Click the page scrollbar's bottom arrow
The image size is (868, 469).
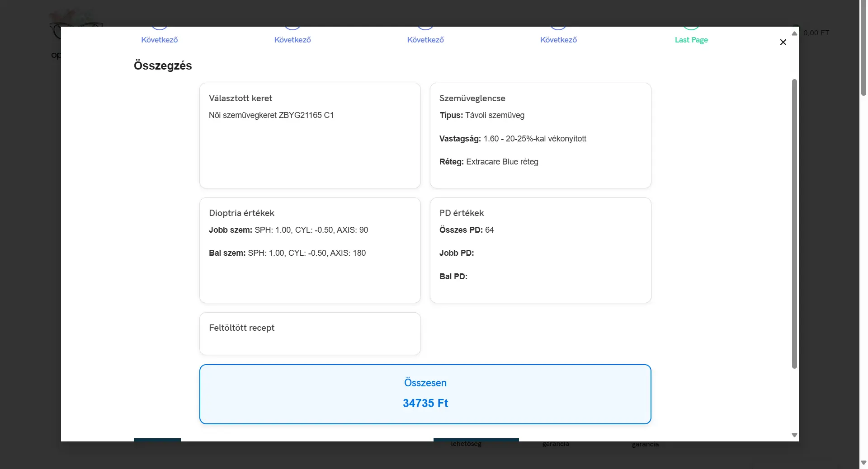point(863,463)
